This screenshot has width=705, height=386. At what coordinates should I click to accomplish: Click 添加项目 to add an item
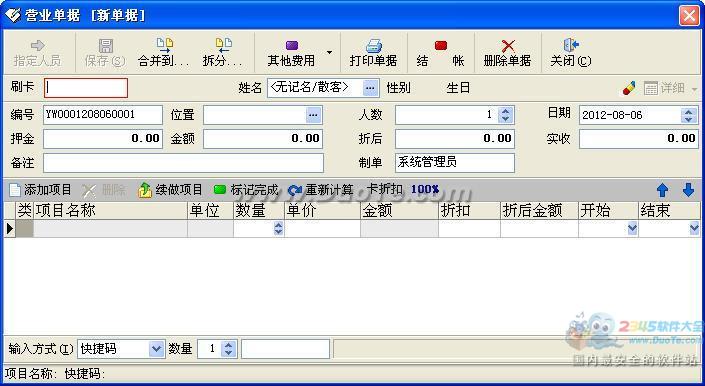[x=40, y=190]
